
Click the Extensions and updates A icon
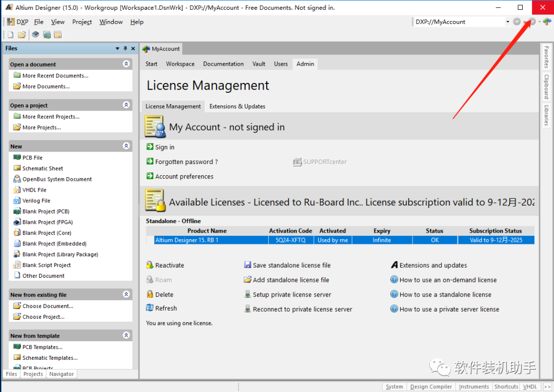394,264
